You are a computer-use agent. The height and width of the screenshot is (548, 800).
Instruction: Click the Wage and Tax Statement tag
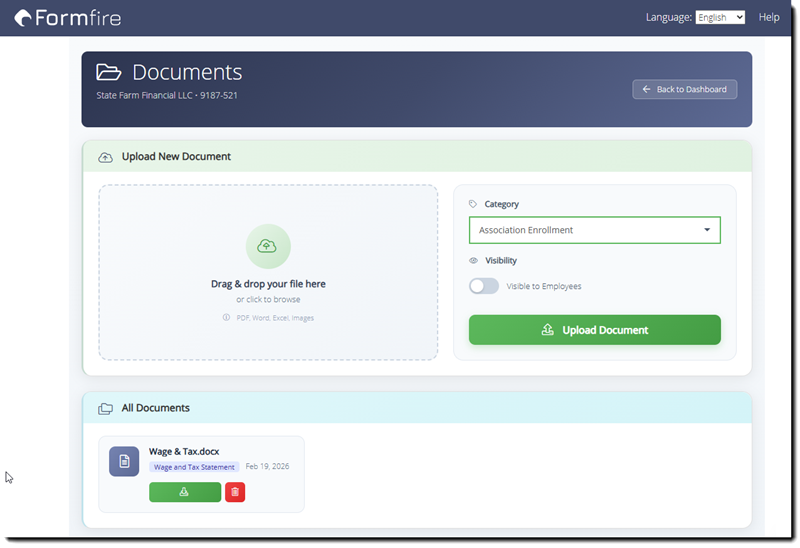[x=194, y=467]
